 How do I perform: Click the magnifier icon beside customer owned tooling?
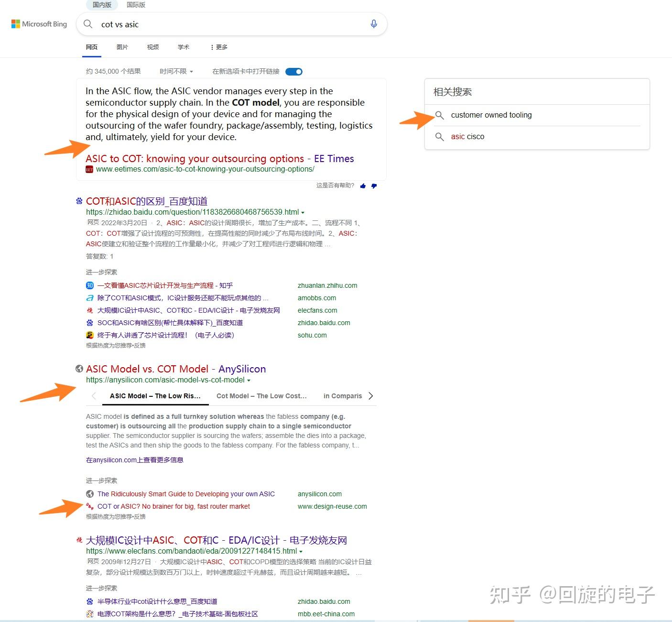pos(440,115)
